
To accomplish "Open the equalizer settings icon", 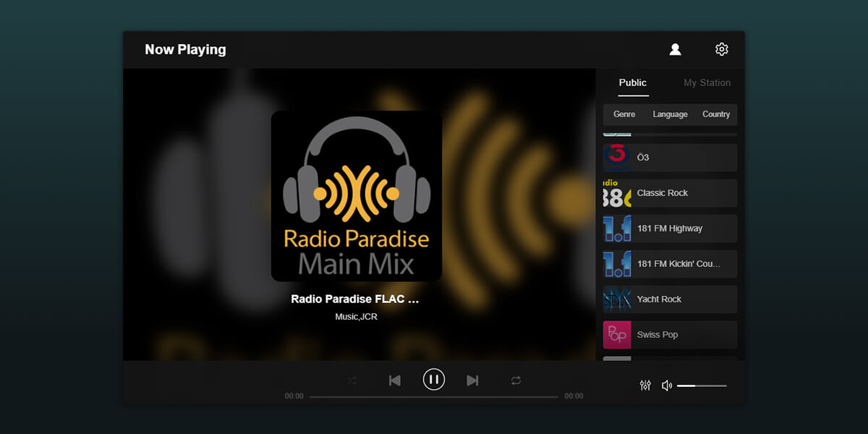I will (x=645, y=386).
